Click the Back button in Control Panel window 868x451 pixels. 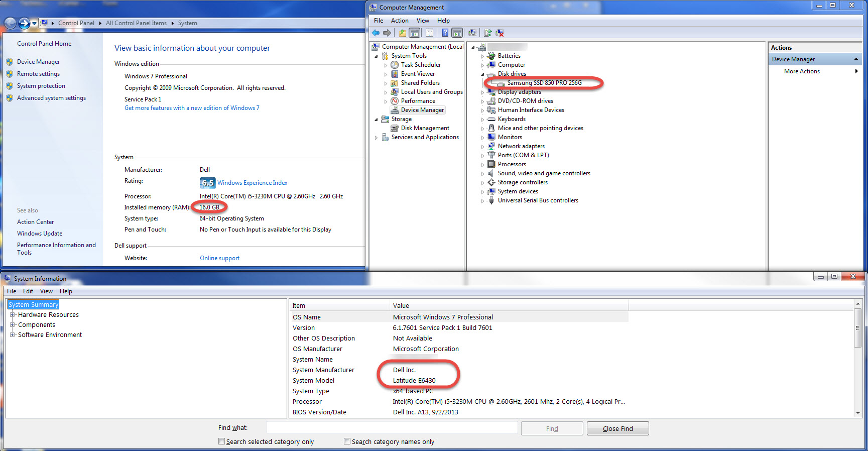10,23
